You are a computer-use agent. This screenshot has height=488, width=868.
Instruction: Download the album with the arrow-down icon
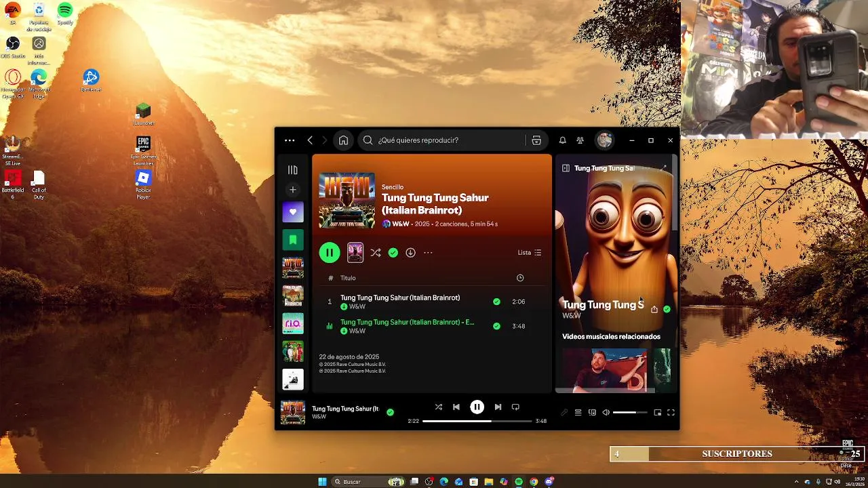410,253
